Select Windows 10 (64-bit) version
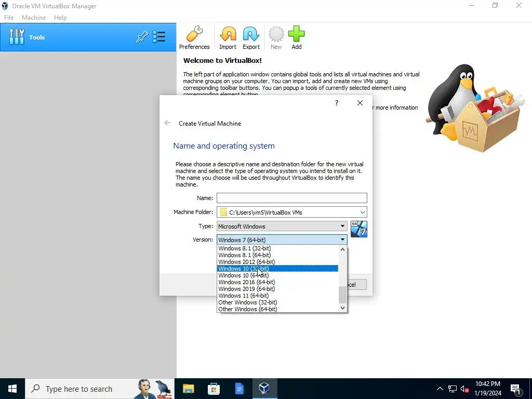The image size is (532, 399). click(x=277, y=275)
